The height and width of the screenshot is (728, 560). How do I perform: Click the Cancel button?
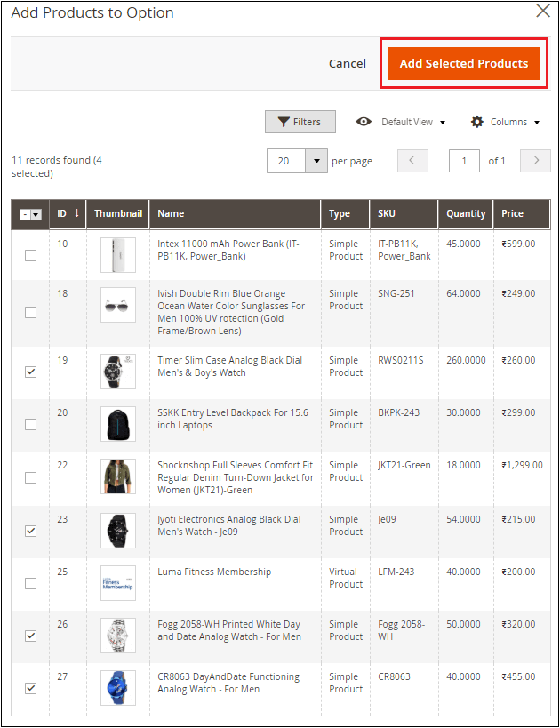point(348,64)
